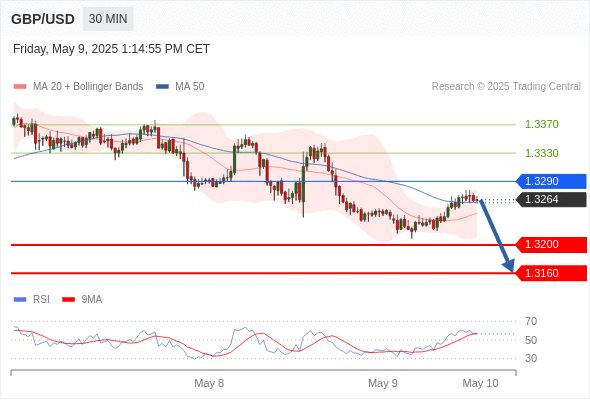
Task: Toggle the RSI legend label
Action: 41,300
